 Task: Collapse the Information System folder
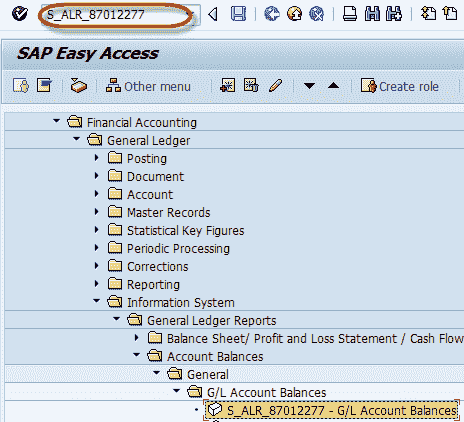[97, 301]
